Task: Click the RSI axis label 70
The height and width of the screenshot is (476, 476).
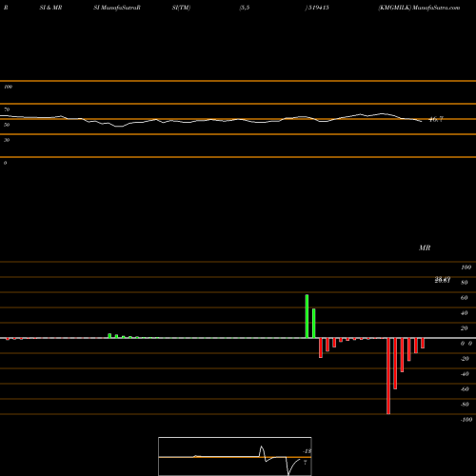Action: point(7,109)
